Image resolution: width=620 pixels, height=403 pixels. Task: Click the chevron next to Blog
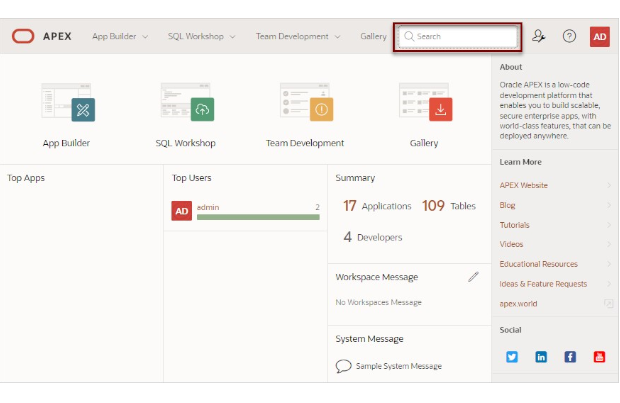609,205
